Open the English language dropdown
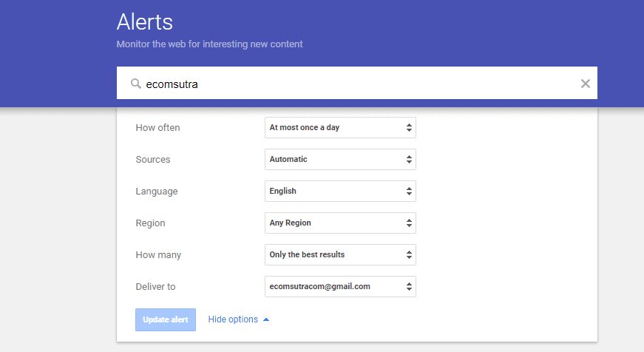 point(340,191)
